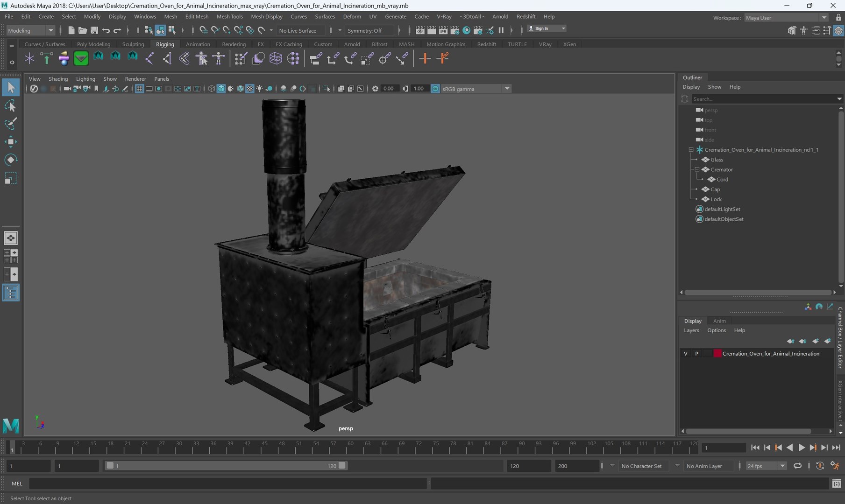Image resolution: width=845 pixels, height=504 pixels.
Task: Click the Parent constraint shelf icon
Action: (x=315, y=58)
